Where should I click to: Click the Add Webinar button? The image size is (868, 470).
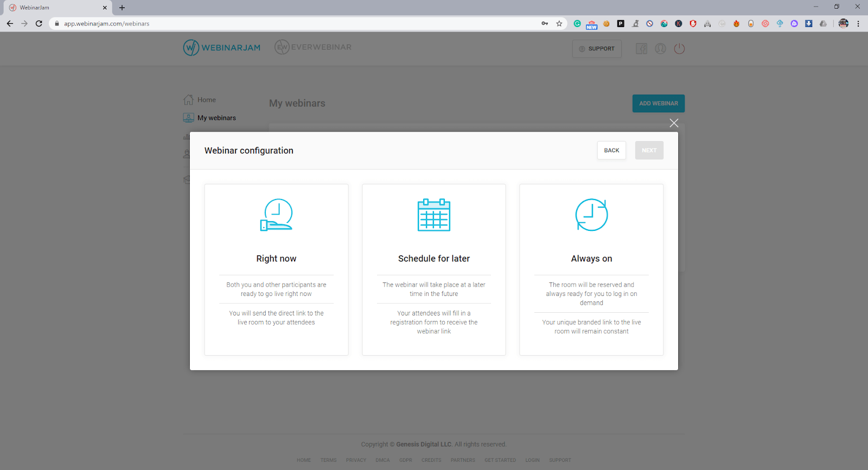coord(659,104)
